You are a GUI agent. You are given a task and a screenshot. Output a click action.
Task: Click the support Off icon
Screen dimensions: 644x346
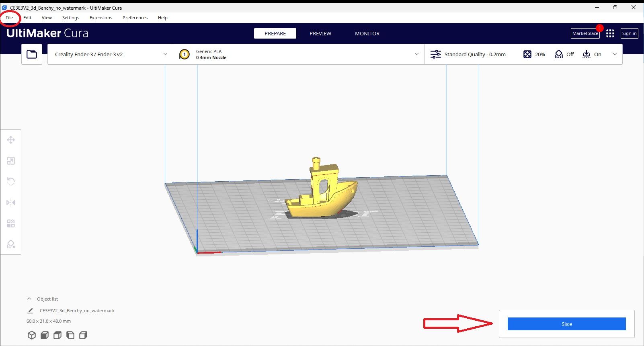(559, 54)
